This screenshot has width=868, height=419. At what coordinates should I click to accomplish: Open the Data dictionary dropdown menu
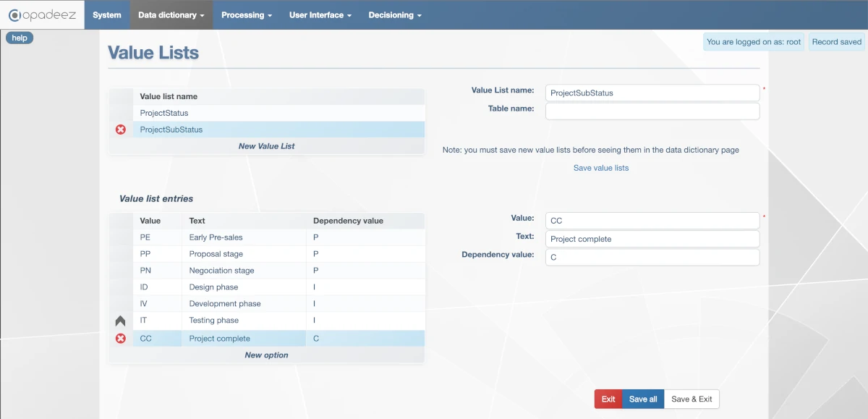(x=171, y=14)
